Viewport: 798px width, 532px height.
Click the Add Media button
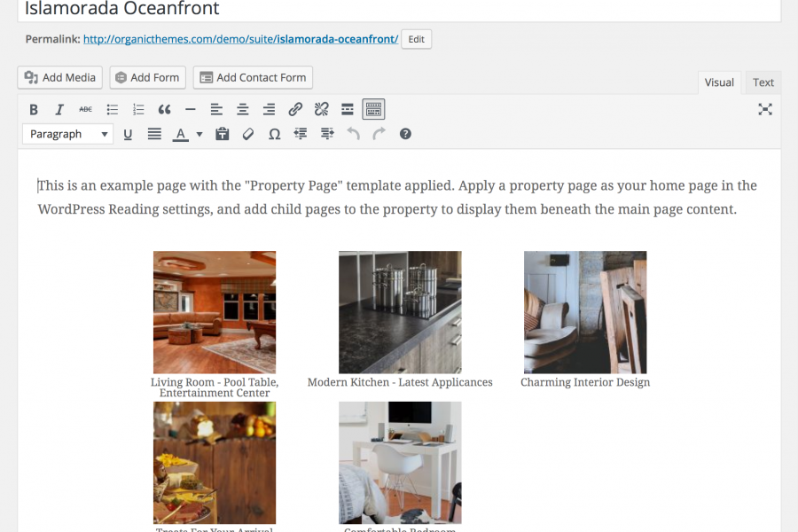point(60,77)
